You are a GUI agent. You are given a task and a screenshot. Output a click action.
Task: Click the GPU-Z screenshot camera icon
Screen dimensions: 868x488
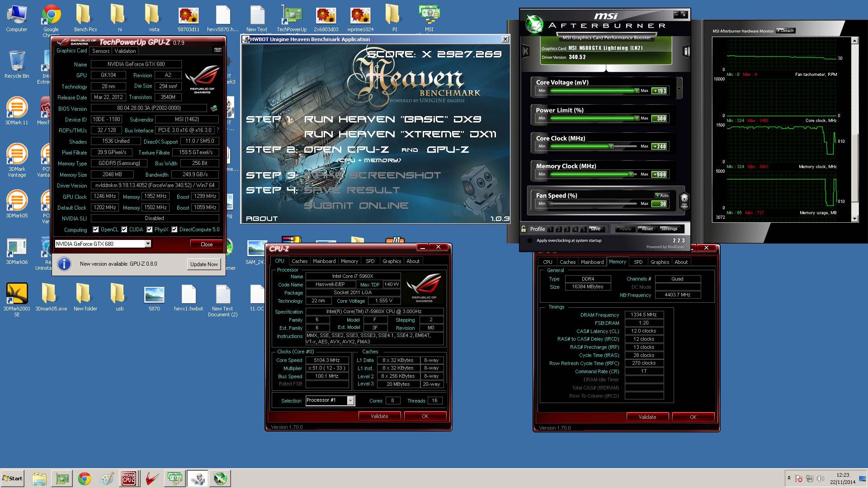[217, 50]
